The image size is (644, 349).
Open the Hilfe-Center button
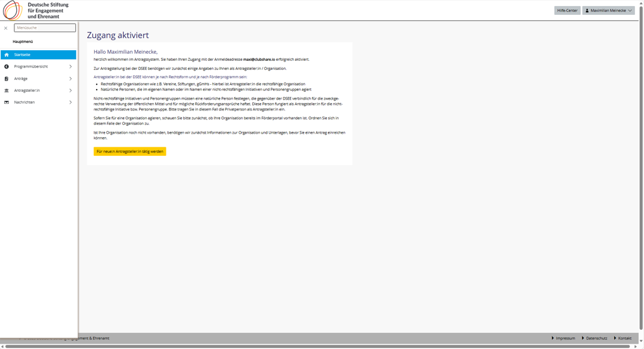pos(567,11)
